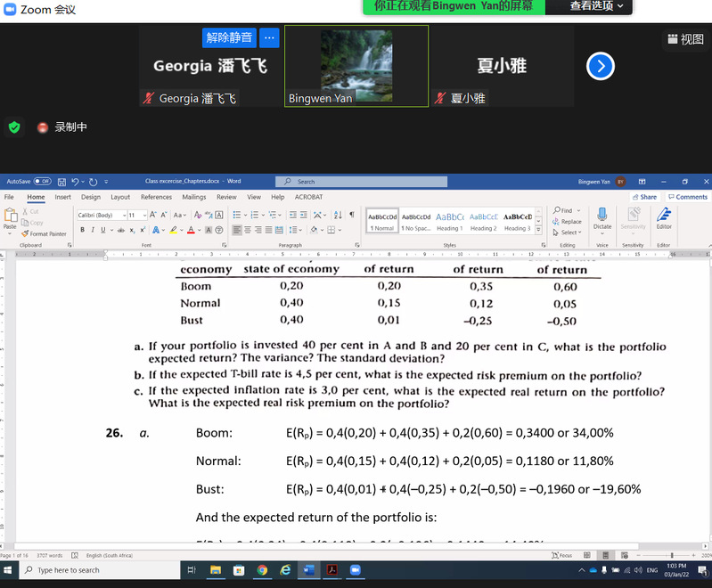Viewport: 712px width, 588px height.
Task: Open the Editor pane icon
Action: (664, 217)
